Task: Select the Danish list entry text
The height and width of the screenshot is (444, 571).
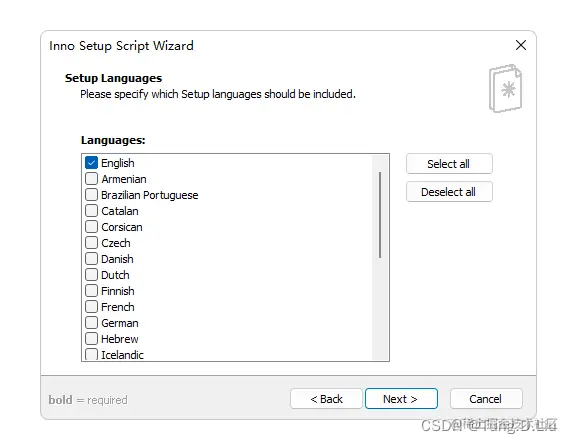Action: click(117, 259)
